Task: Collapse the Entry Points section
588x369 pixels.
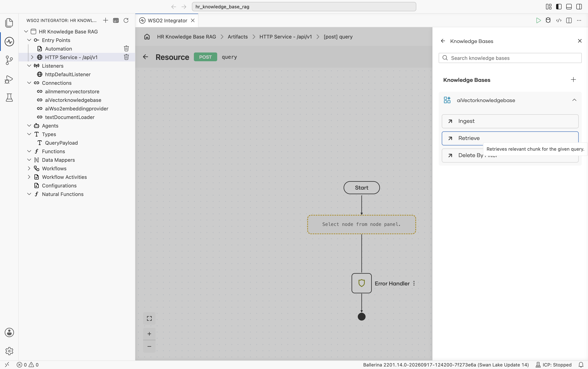Action: pyautogui.click(x=29, y=40)
